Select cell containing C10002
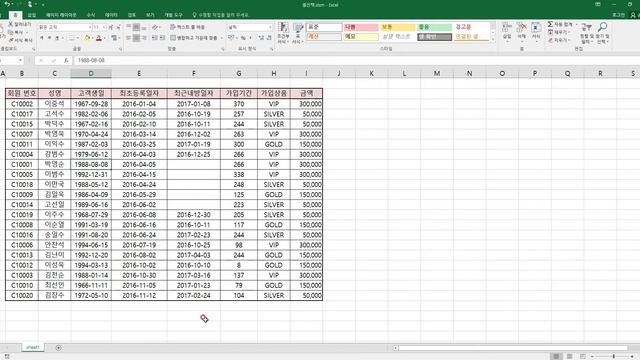 [22, 104]
